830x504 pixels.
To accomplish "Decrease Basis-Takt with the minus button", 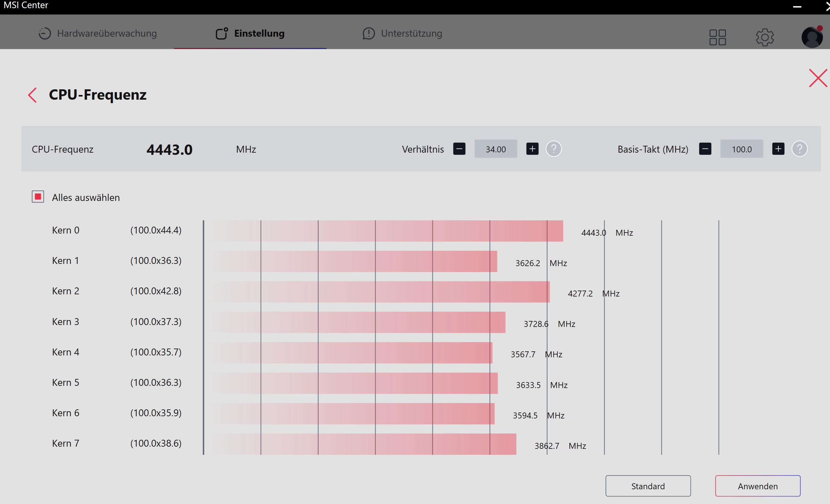I will (705, 149).
